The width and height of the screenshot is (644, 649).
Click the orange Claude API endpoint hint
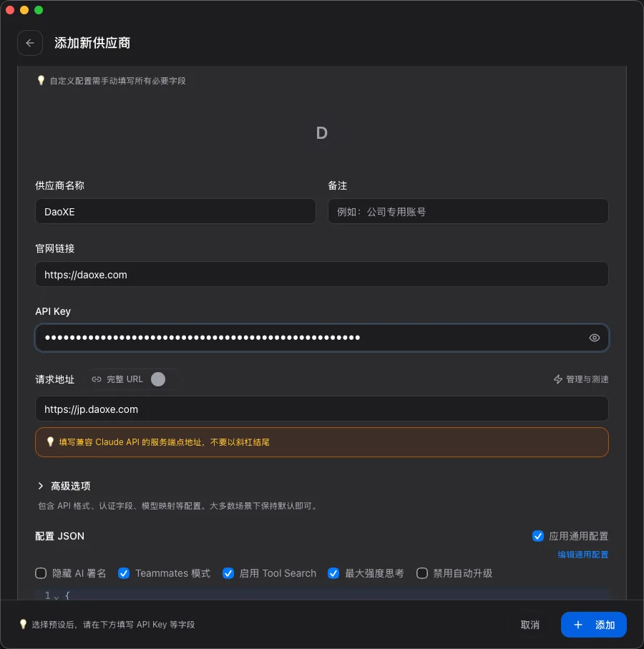click(x=322, y=442)
